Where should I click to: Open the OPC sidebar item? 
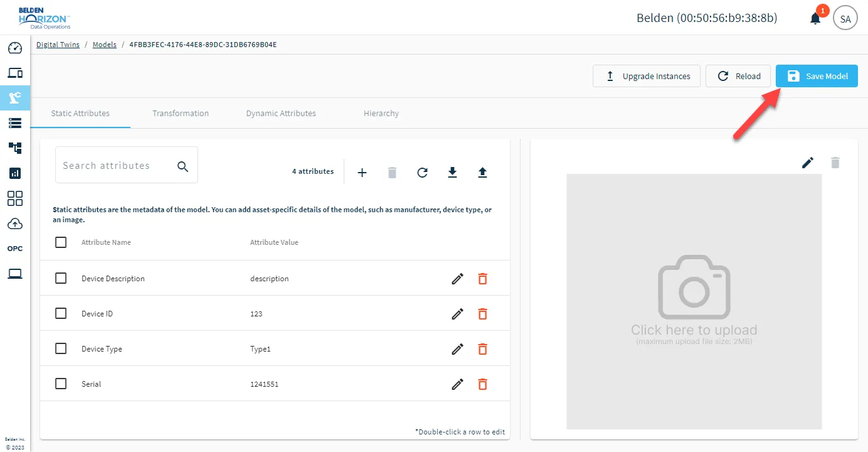[x=15, y=249]
